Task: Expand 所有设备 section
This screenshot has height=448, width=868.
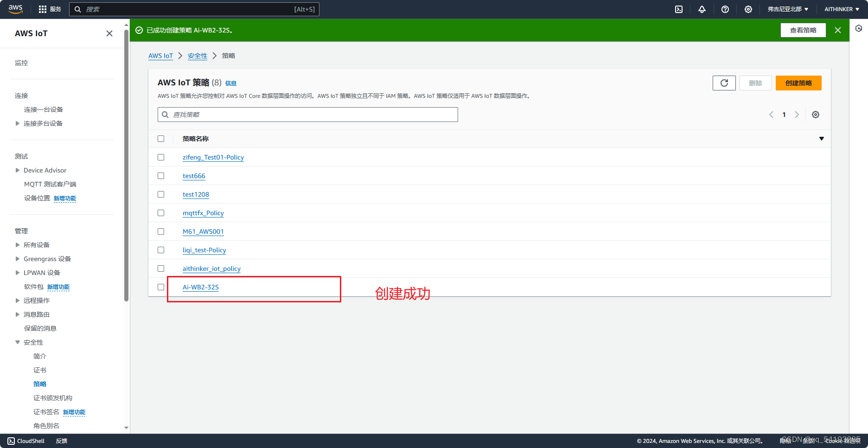Action: [x=18, y=245]
